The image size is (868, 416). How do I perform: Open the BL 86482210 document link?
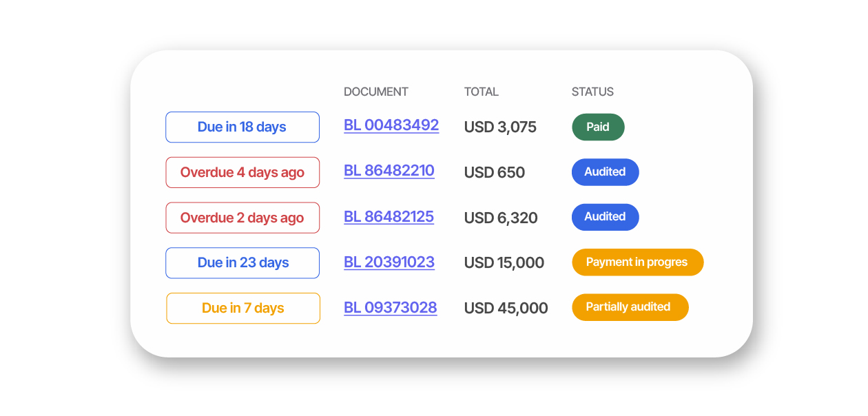pos(389,171)
